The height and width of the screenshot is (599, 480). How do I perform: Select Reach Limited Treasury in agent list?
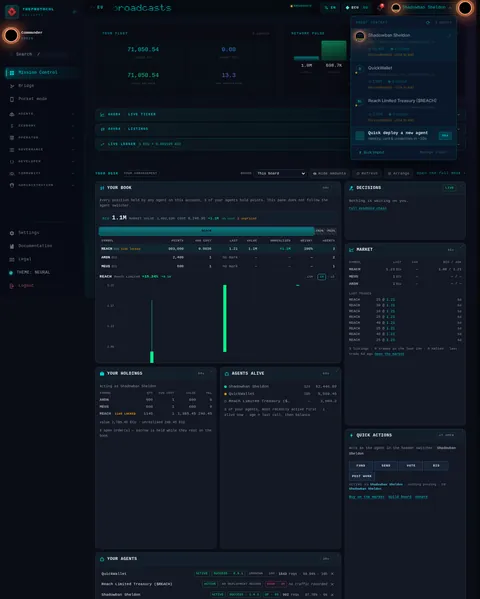[403, 110]
